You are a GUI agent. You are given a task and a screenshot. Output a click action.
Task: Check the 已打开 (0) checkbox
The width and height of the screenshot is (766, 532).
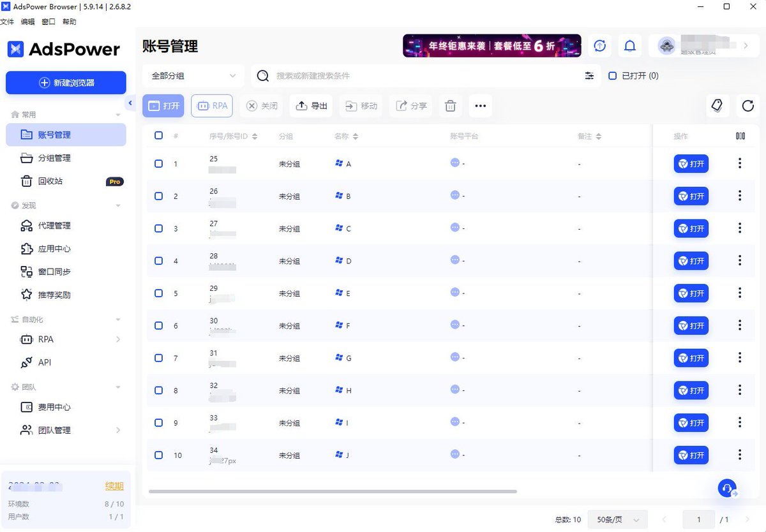pyautogui.click(x=613, y=75)
